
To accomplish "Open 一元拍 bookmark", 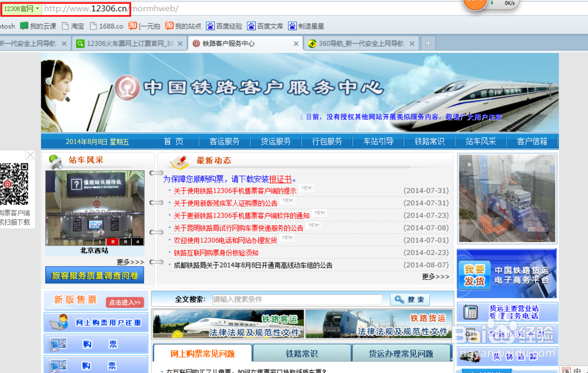I will pyautogui.click(x=145, y=26).
